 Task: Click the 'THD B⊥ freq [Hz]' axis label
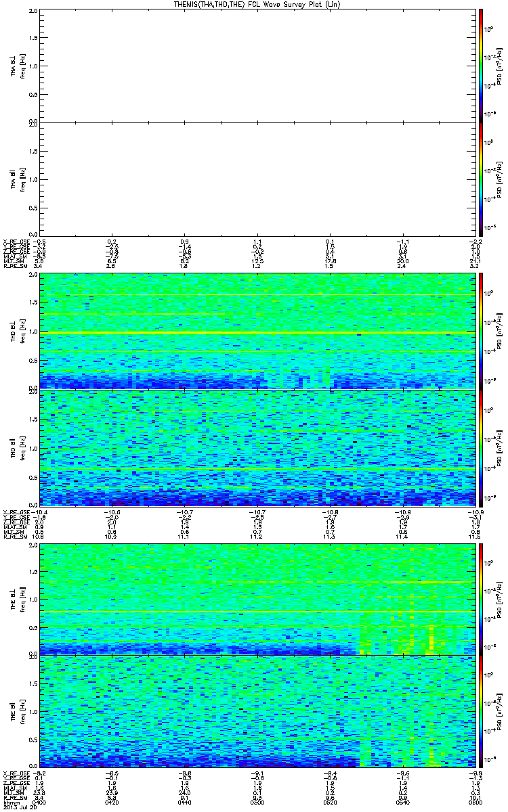pos(18,331)
